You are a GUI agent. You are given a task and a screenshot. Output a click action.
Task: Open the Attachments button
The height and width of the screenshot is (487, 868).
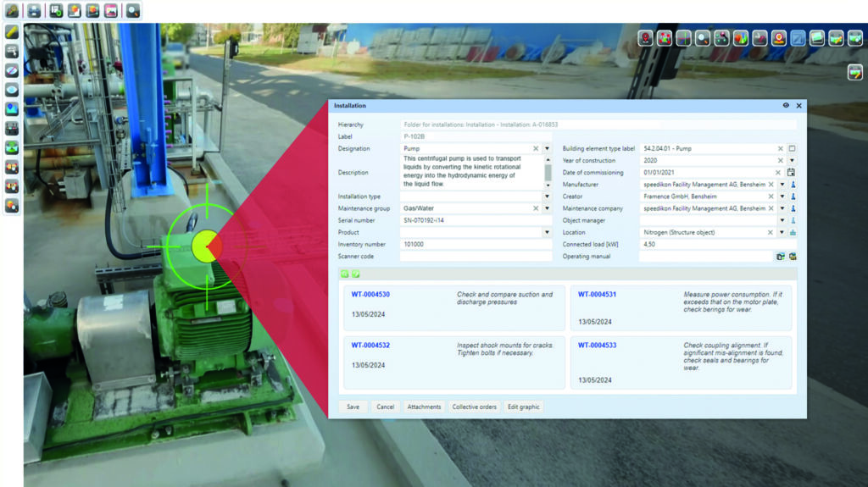pyautogui.click(x=424, y=407)
